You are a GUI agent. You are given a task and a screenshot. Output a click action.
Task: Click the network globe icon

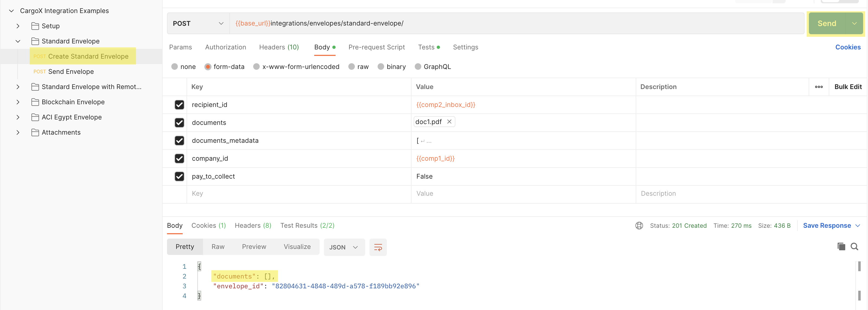point(639,226)
